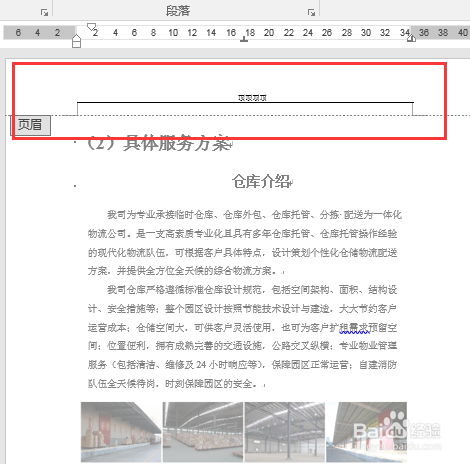This screenshot has height=464, width=470.
Task: Click the first-line indent marker on ruler
Action: 91,27
